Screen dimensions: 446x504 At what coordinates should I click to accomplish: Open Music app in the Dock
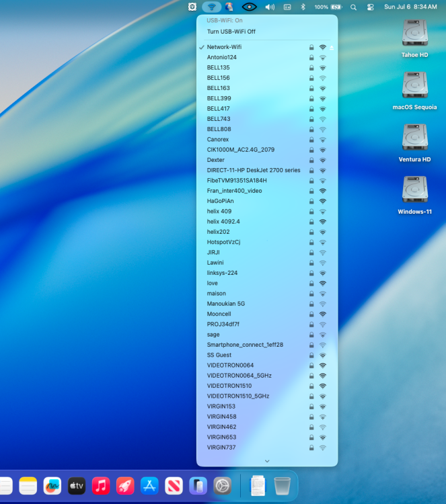(x=101, y=486)
